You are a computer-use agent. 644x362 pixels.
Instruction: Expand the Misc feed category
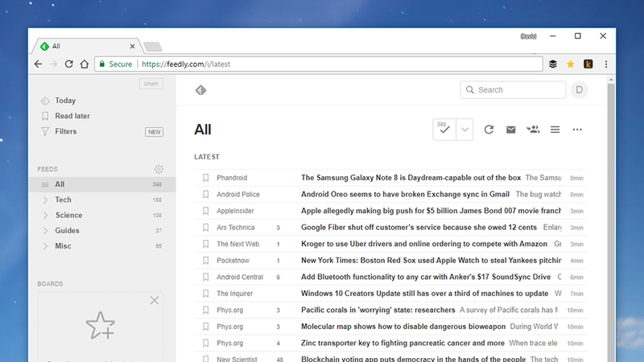(x=45, y=246)
